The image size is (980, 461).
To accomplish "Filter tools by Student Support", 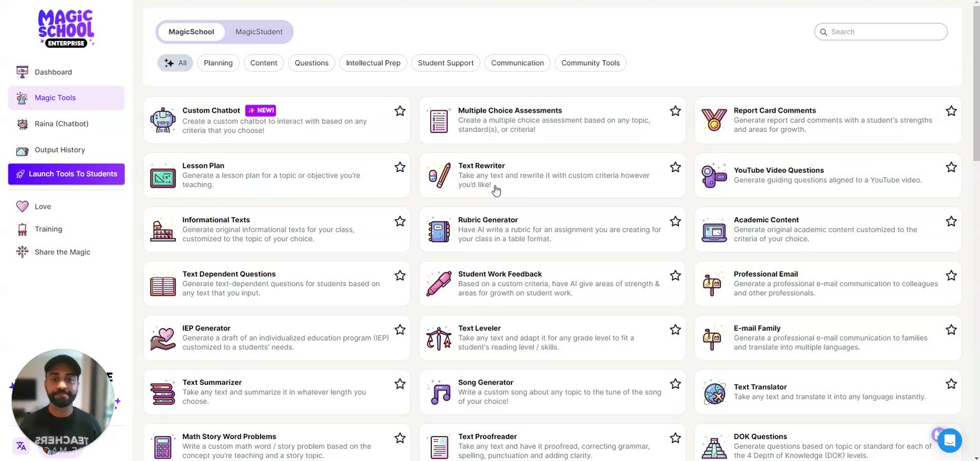I will pyautogui.click(x=446, y=63).
